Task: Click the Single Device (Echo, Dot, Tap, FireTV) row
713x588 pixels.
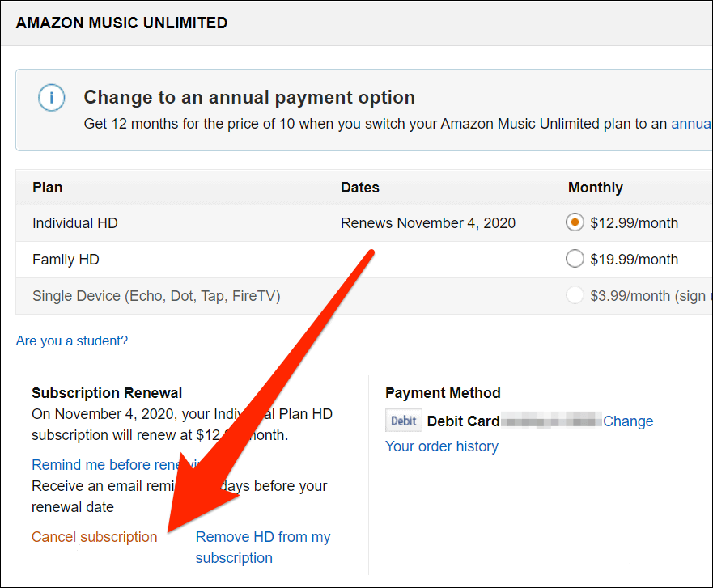Action: click(x=156, y=296)
